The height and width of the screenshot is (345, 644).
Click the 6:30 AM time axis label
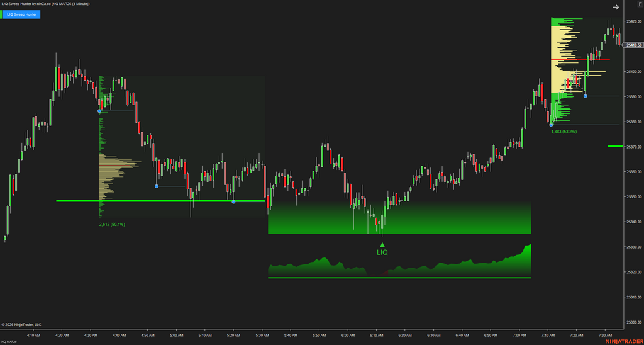[434, 335]
